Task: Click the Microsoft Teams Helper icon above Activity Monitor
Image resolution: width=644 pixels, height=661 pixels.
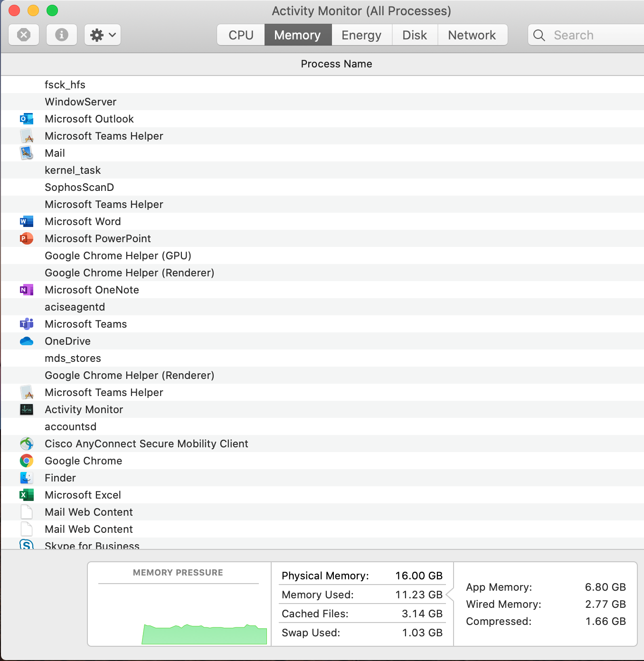Action: coord(27,392)
